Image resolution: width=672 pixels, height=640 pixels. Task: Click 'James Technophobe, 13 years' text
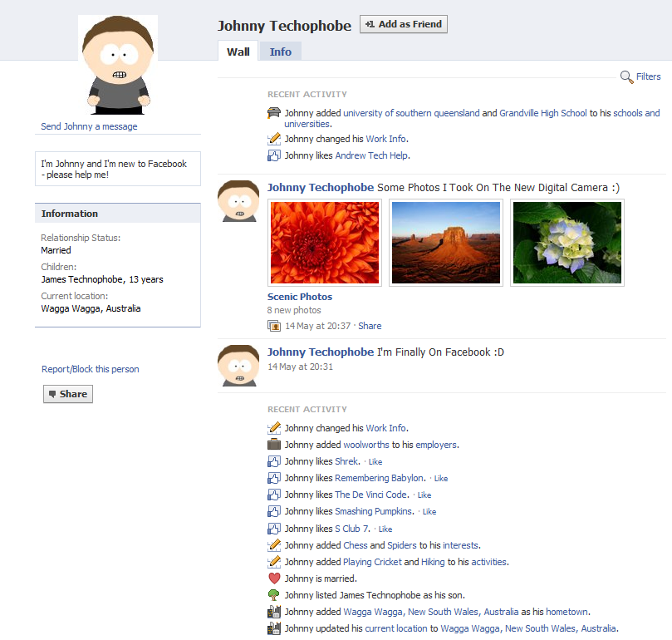point(102,279)
